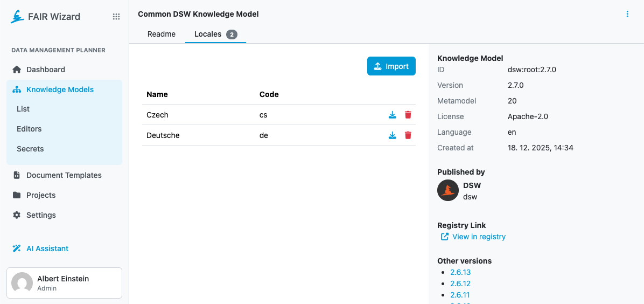This screenshot has height=304, width=644.
Task: Click the Language value en
Action: (512, 132)
